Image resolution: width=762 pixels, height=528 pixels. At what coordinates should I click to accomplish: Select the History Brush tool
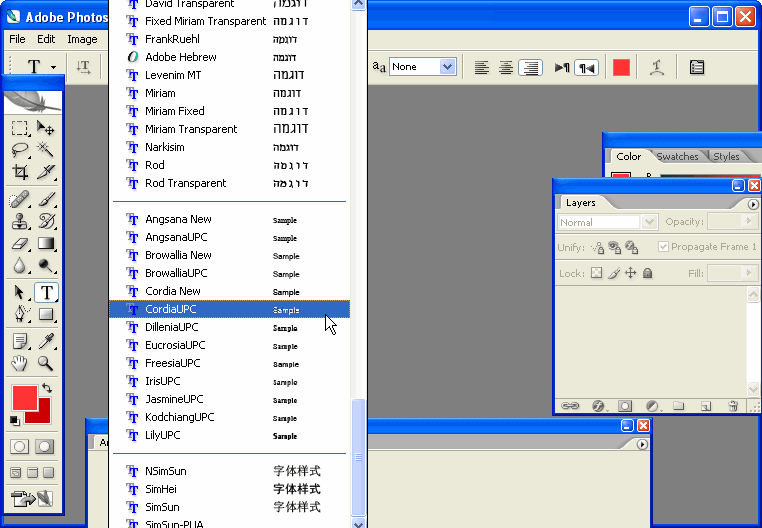pos(46,221)
